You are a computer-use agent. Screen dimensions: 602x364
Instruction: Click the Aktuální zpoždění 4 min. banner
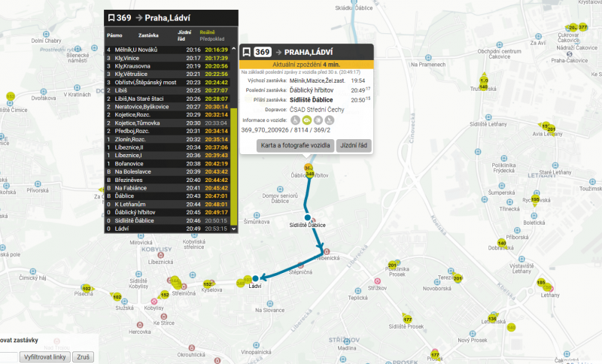tap(306, 65)
